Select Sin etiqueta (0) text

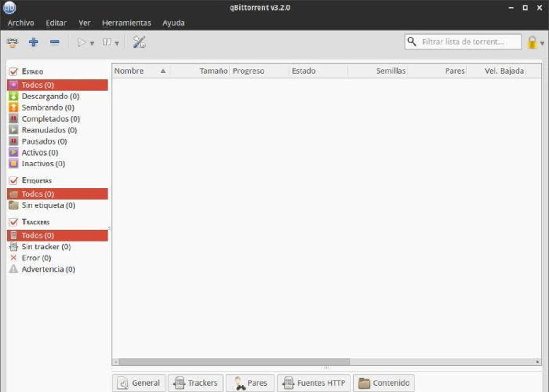[x=48, y=205]
